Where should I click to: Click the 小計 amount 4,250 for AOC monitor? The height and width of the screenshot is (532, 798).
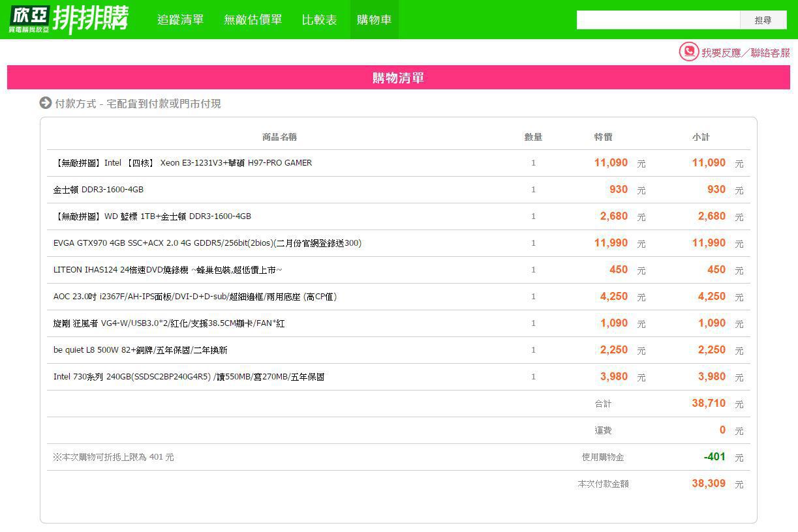pyautogui.click(x=712, y=297)
